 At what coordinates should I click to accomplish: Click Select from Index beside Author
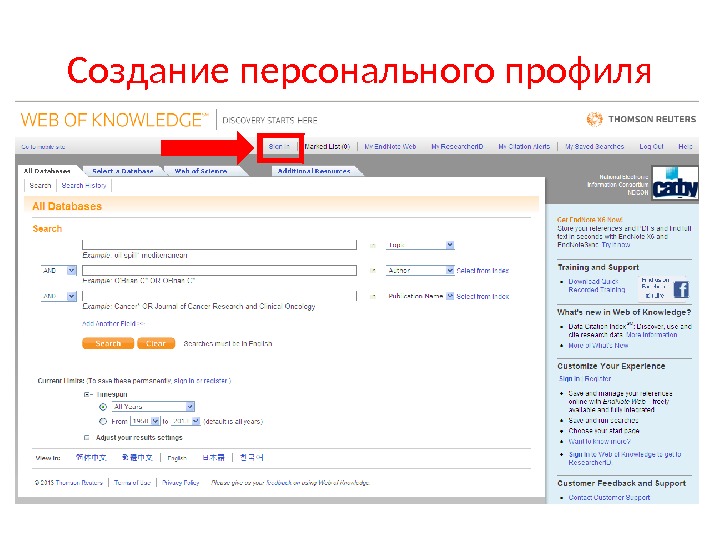tap(483, 270)
